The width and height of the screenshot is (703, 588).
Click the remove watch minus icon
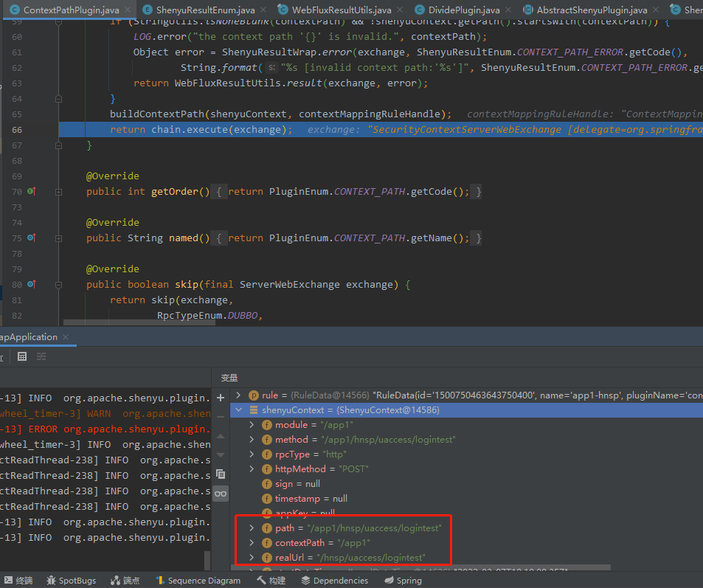pos(221,417)
